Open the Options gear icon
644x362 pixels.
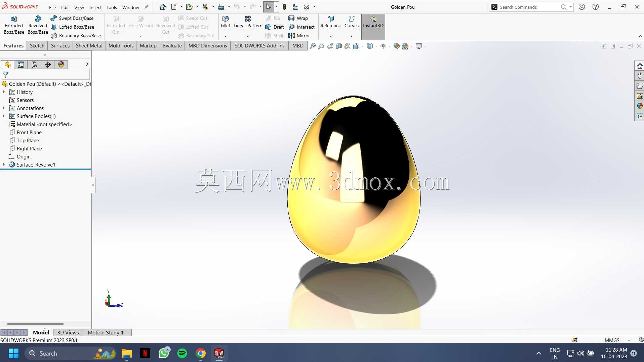[307, 7]
